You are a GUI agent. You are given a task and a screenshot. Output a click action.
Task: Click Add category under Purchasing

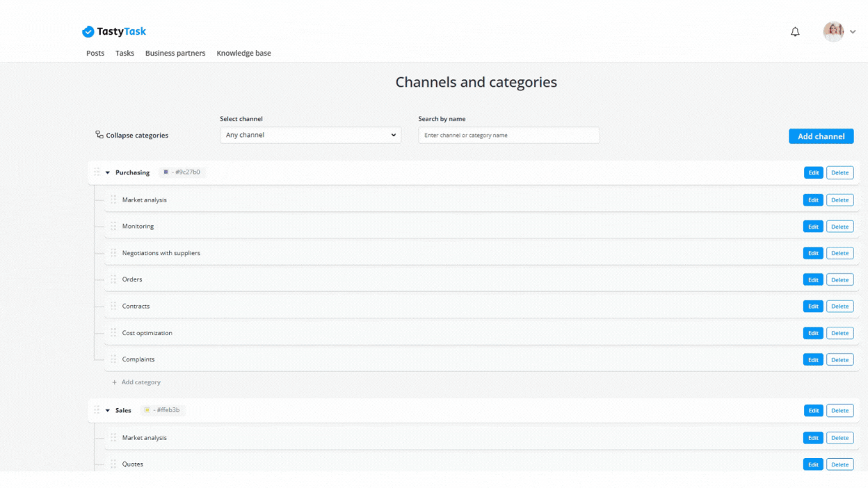point(141,382)
